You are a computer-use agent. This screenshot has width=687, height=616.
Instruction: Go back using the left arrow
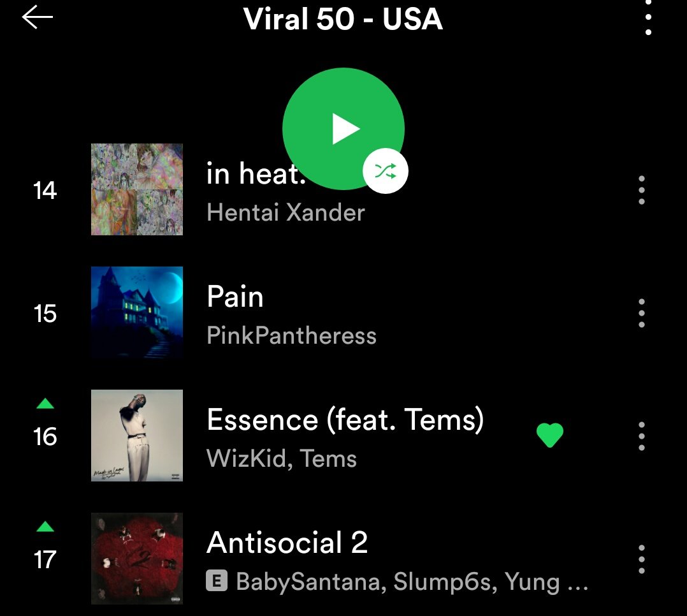(37, 18)
